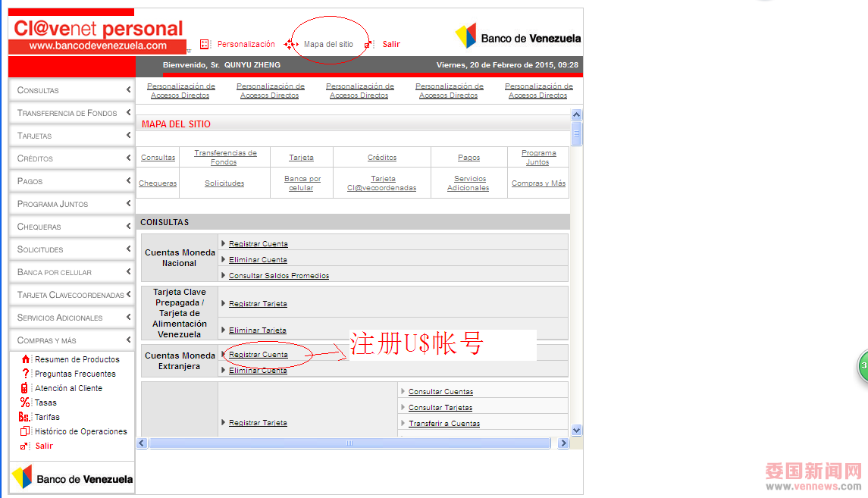868x498 pixels.
Task: Click the Salir icon in top header
Action: pyautogui.click(x=369, y=44)
